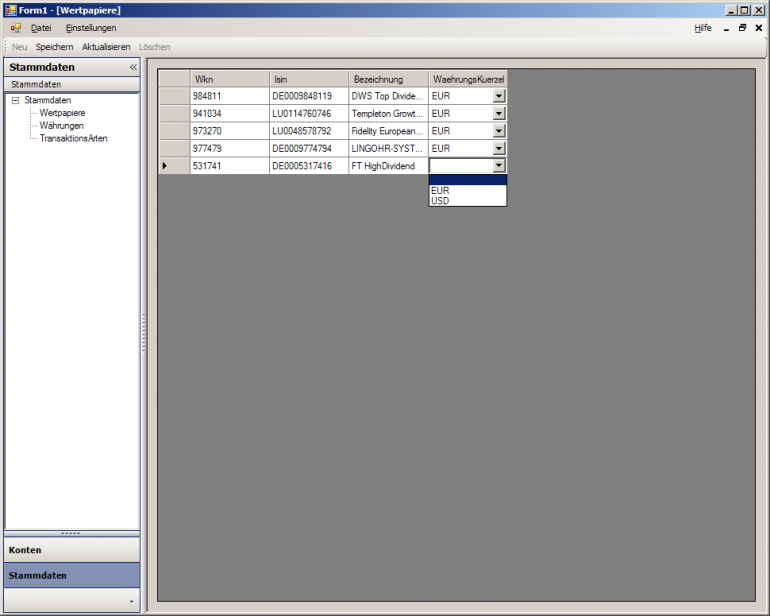This screenshot has height=616, width=770.
Task: Open currency dropdown for LINGOHR-SYST row
Action: pyautogui.click(x=499, y=148)
